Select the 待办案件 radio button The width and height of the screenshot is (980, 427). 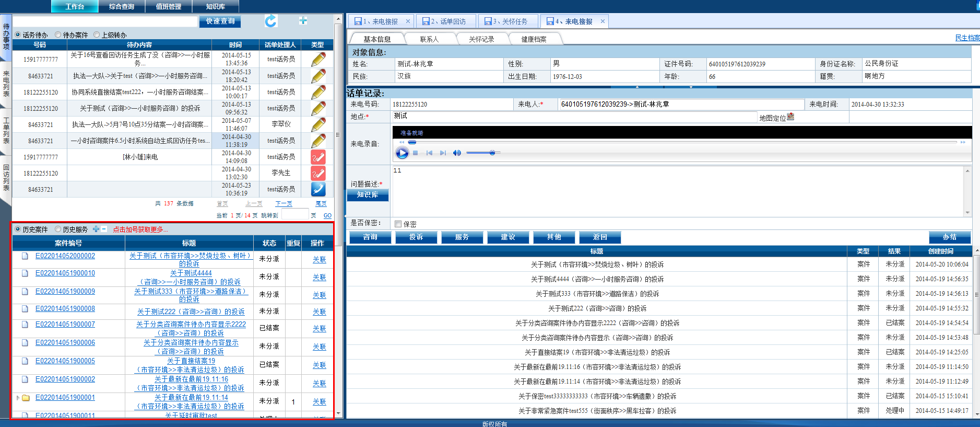pos(58,35)
